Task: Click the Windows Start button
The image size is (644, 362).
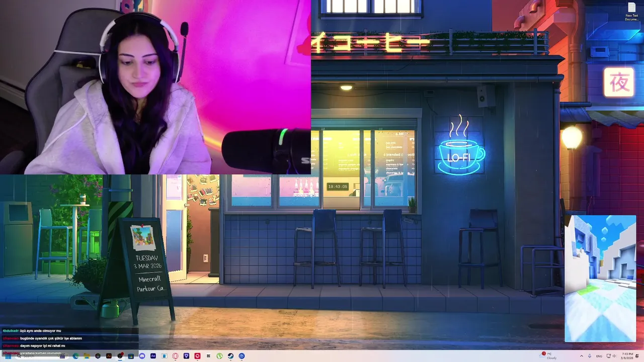Action: click(8, 356)
